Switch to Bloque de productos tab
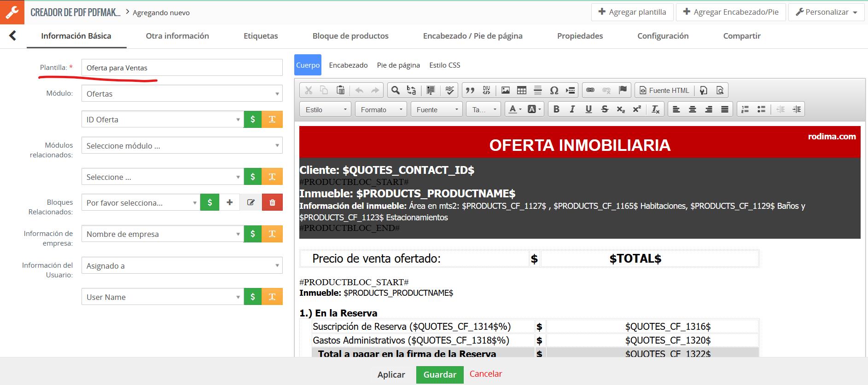Viewport: 868px width, 385px height. pos(350,36)
